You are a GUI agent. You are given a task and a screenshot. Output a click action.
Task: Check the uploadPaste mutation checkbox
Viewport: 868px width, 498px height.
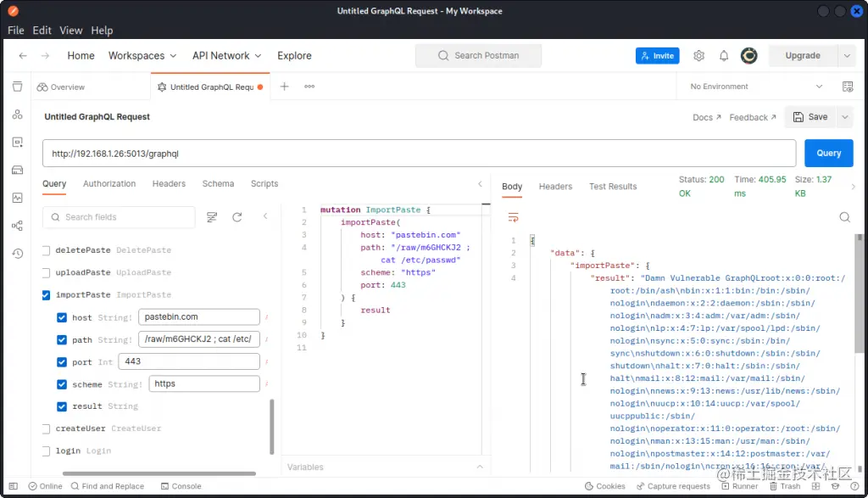click(46, 272)
